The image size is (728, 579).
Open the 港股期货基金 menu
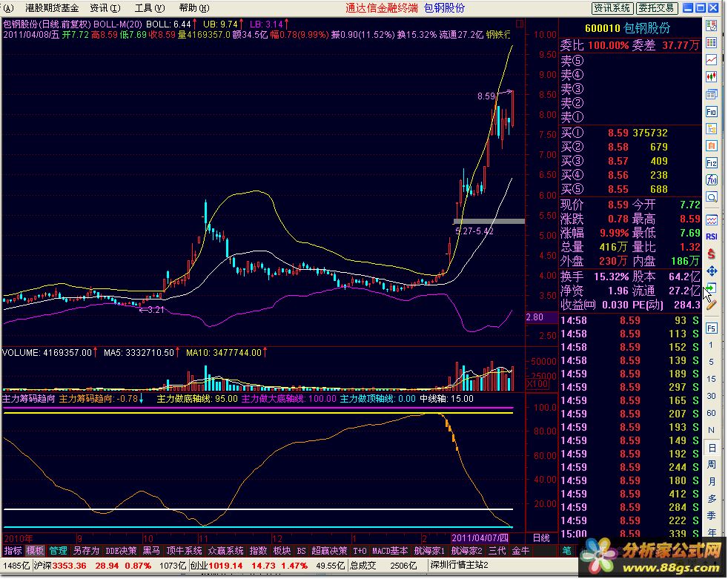(52, 8)
